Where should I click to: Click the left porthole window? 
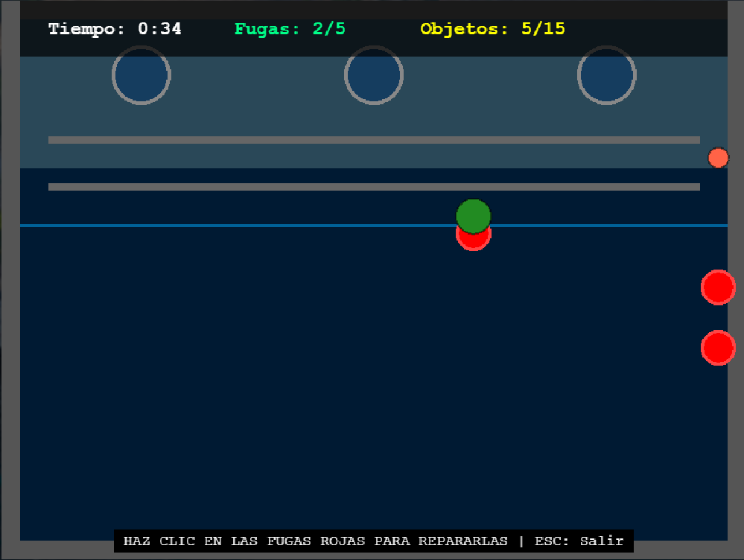click(x=142, y=75)
